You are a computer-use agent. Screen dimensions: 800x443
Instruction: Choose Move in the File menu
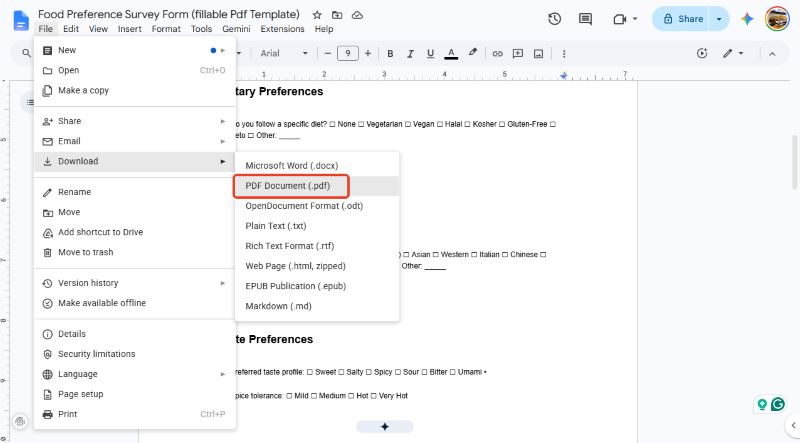135,212
